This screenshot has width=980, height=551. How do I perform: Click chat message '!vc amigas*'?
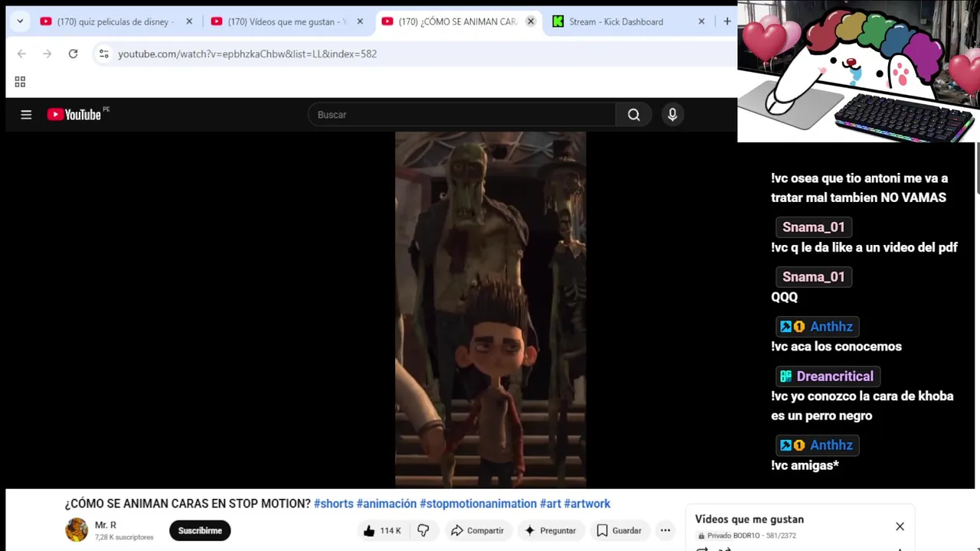click(x=805, y=465)
